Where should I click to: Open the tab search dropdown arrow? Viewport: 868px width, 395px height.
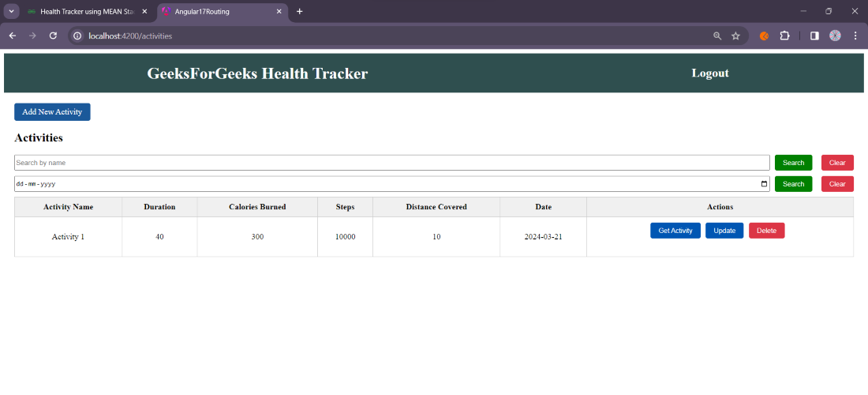[x=11, y=11]
